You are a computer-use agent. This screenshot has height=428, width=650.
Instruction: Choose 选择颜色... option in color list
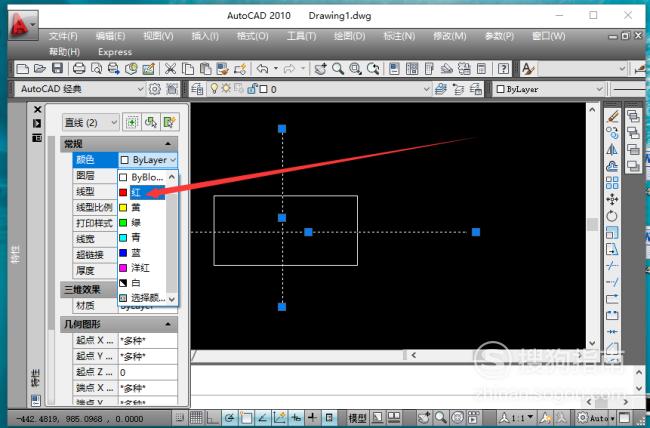click(x=143, y=298)
